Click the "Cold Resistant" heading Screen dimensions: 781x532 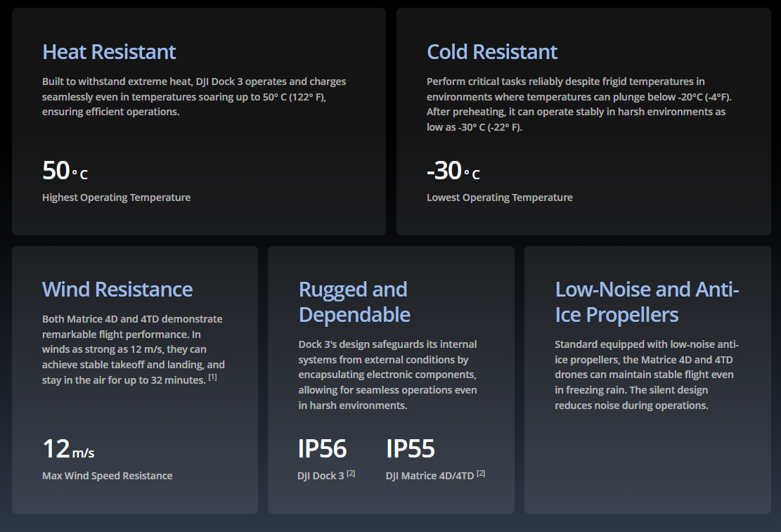492,52
